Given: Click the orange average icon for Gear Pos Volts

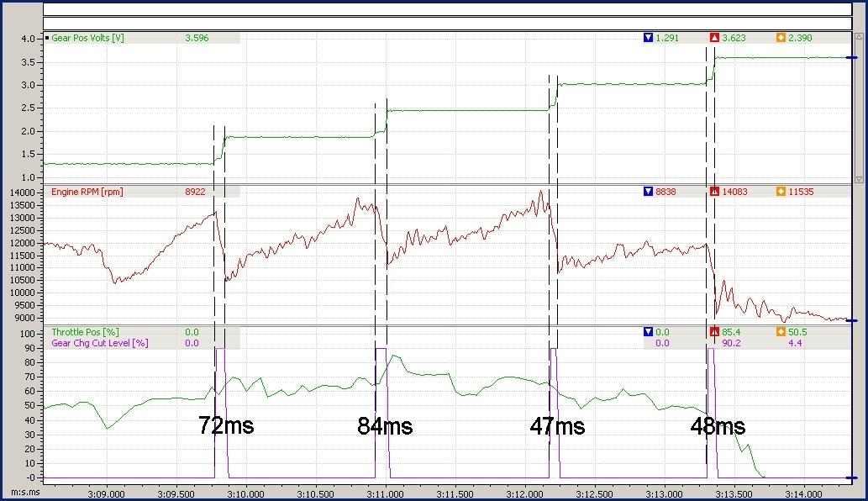Looking at the screenshot, I should [781, 38].
